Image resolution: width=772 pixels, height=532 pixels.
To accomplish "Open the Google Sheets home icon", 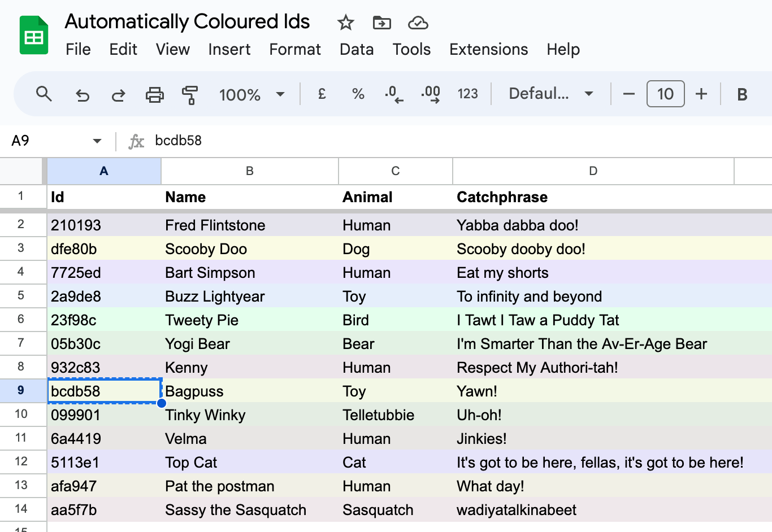I will [34, 36].
